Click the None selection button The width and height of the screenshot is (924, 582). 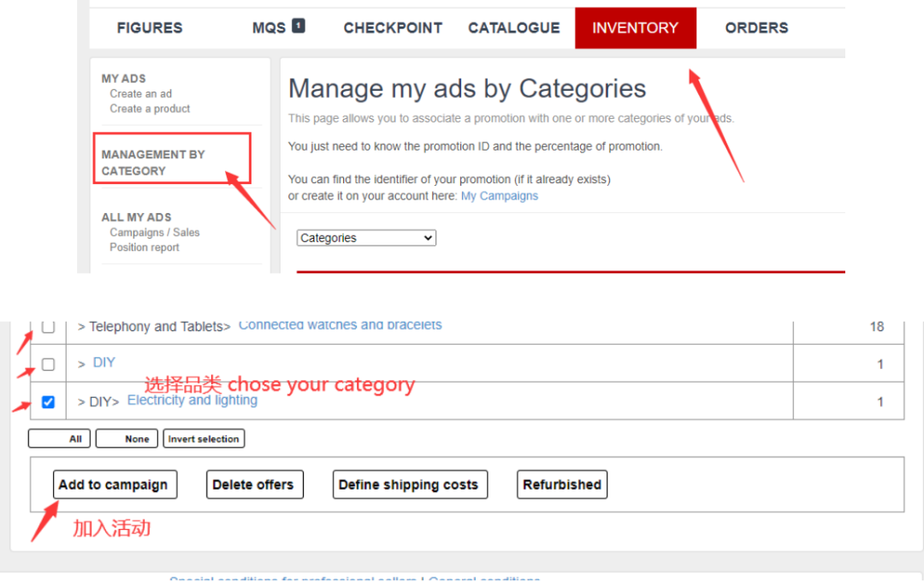(127, 439)
